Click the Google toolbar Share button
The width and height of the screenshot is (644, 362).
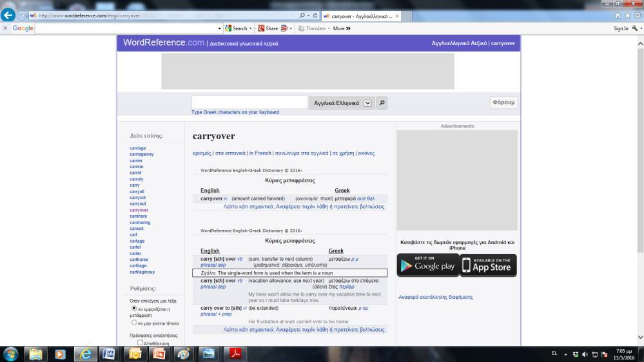tap(268, 28)
